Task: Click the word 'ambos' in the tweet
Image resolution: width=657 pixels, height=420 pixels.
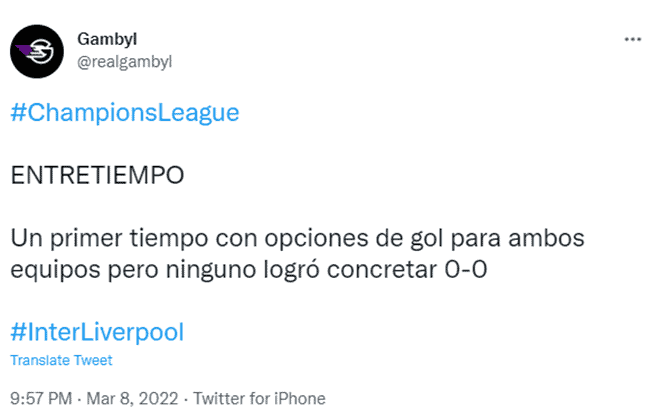Action: coord(546,238)
